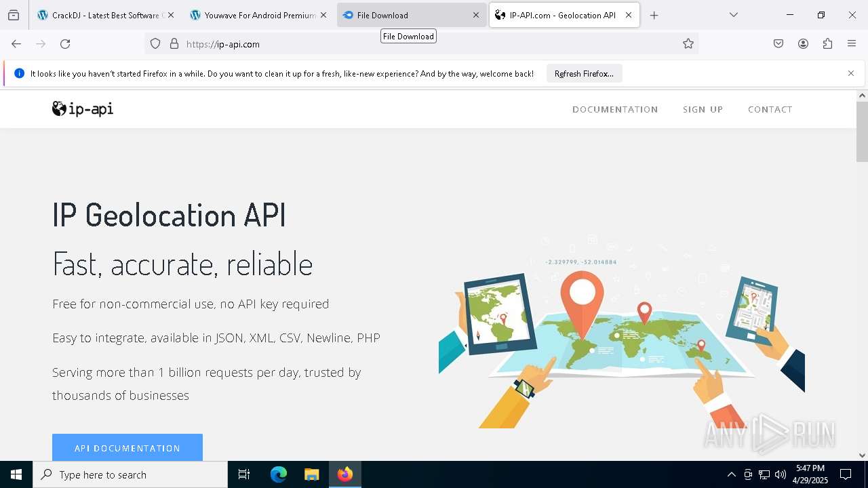868x488 pixels.
Task: Click 'Fast, accurate, reliable' text
Action: pos(182,264)
